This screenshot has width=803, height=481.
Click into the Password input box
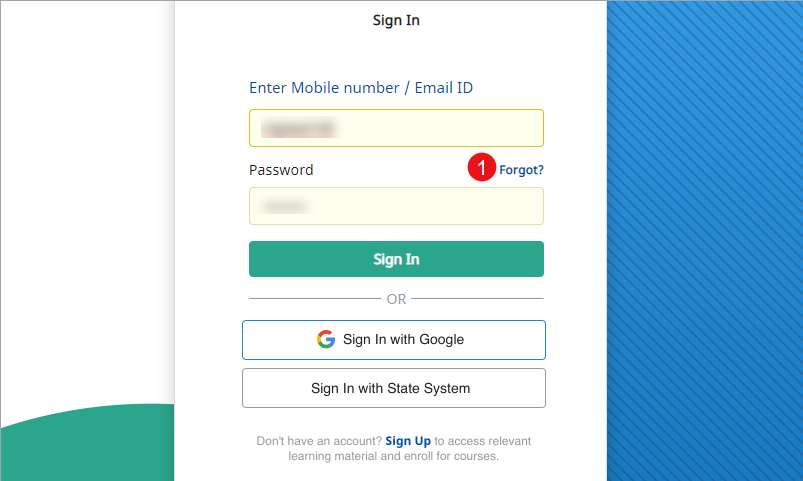click(x=396, y=206)
